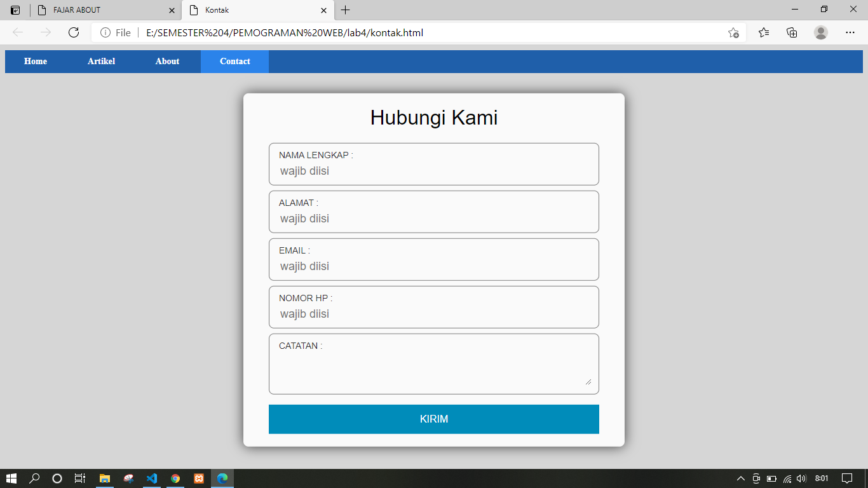The height and width of the screenshot is (488, 868).
Task: Open File Explorer from the taskbar
Action: click(104, 478)
